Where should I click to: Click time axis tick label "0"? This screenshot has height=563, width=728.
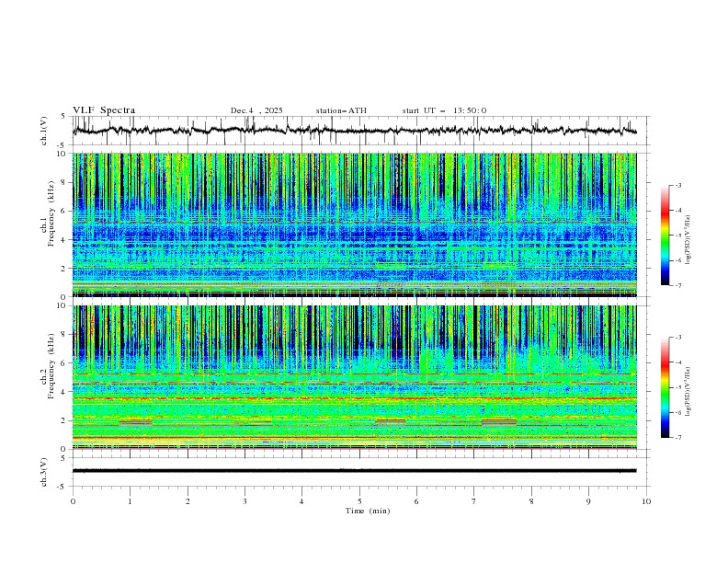[x=73, y=501]
